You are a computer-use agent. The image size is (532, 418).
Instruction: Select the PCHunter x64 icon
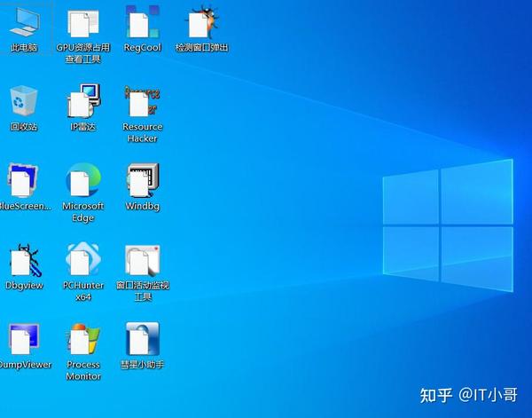[x=83, y=259]
